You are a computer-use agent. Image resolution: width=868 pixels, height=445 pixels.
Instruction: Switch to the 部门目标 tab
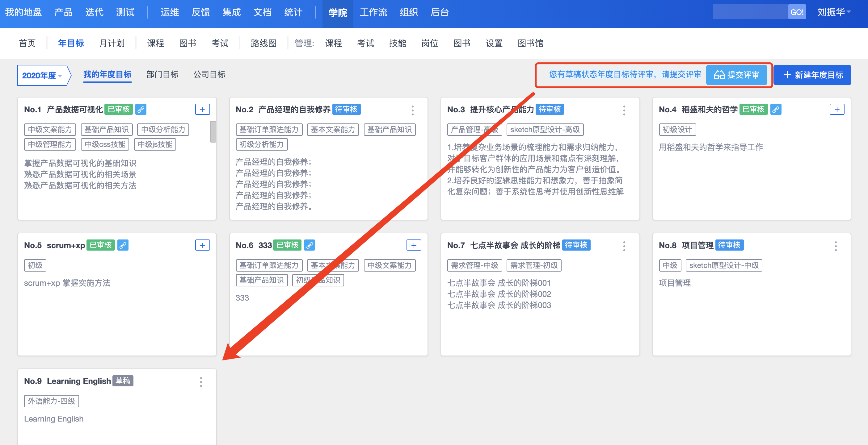162,74
